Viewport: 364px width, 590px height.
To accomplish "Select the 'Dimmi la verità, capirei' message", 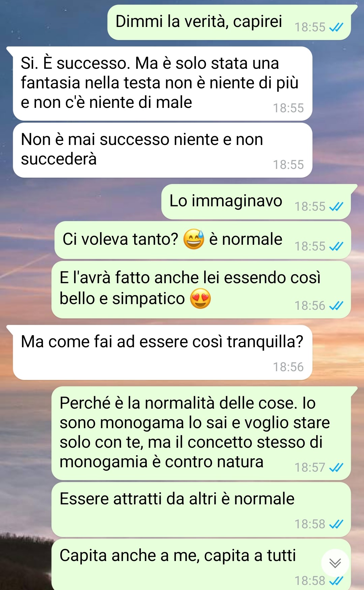I will (229, 22).
